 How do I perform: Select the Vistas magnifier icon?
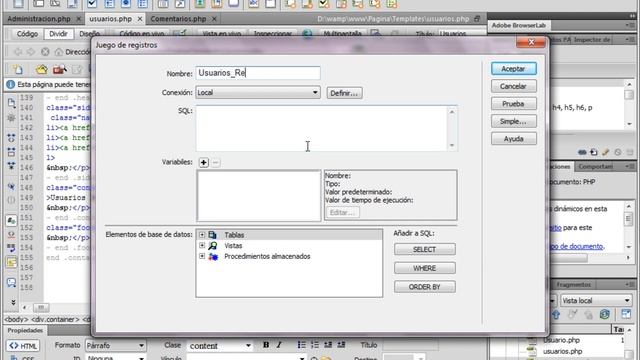(213, 245)
